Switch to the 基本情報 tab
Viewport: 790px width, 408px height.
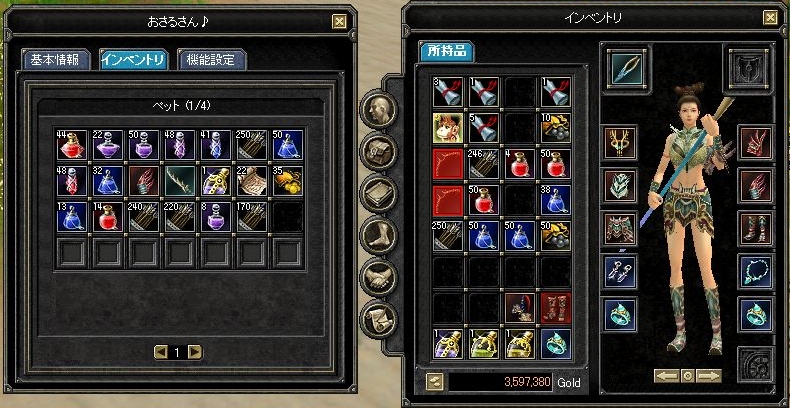pyautogui.click(x=55, y=59)
